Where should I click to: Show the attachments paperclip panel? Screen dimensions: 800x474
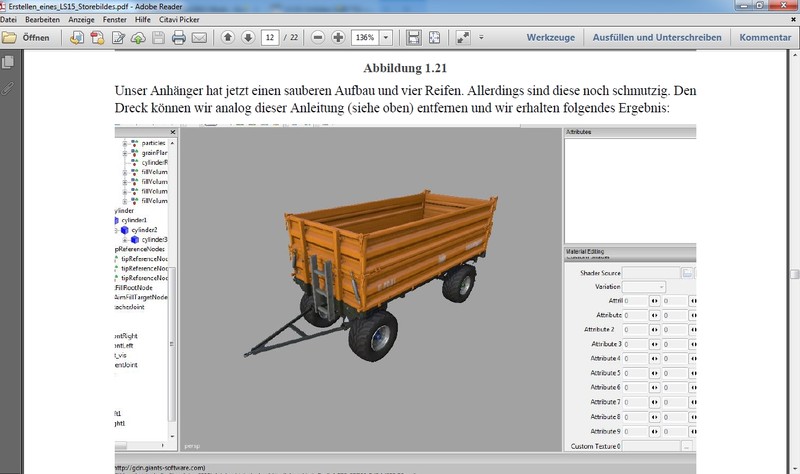coord(8,88)
